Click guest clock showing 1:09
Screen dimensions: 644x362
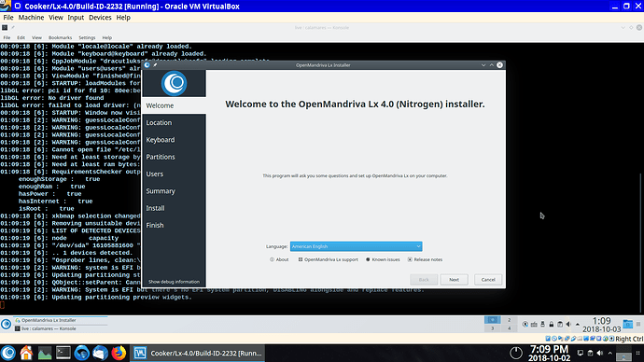pyautogui.click(x=602, y=325)
